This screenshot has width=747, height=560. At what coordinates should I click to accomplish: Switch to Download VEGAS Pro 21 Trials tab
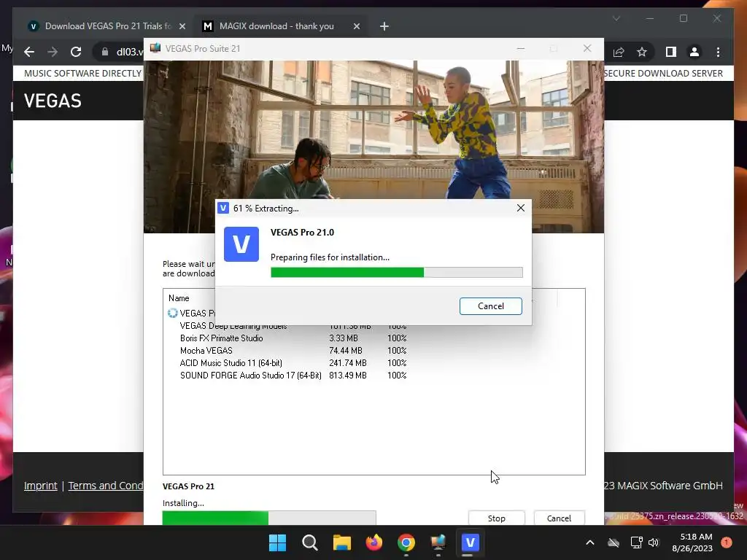tap(107, 26)
